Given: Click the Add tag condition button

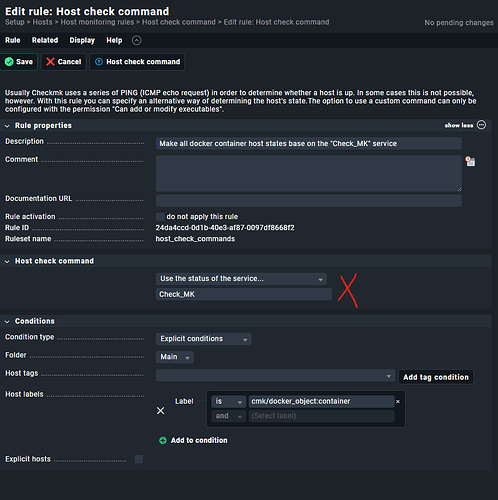Looking at the screenshot, I should pos(436,377).
